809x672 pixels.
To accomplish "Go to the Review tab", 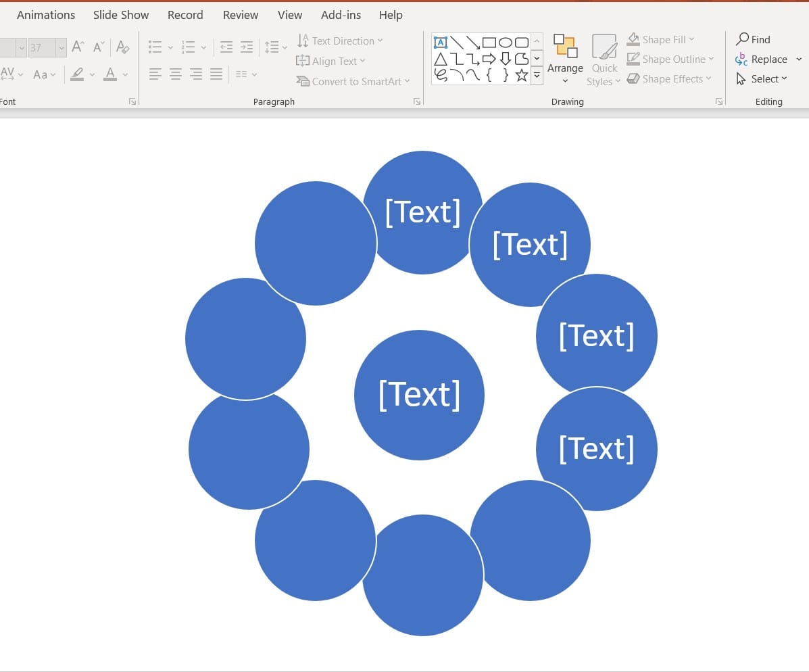I will (241, 15).
